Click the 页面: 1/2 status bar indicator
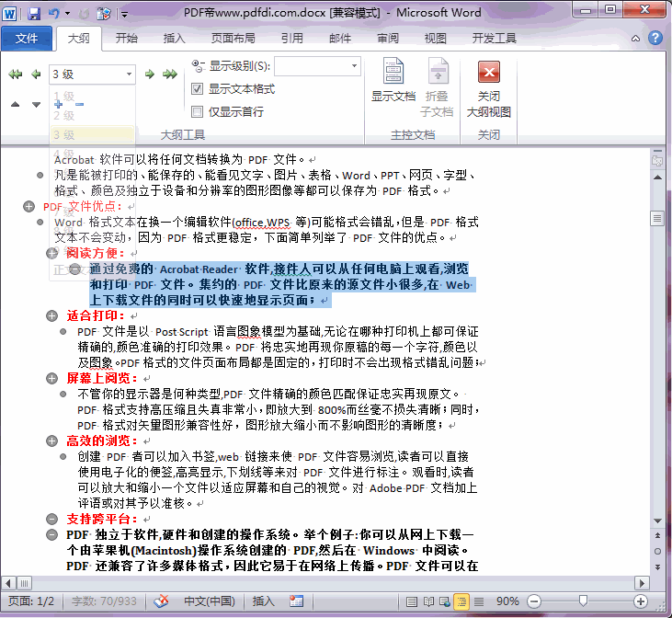Screen dimensions: 672x618 [31, 601]
